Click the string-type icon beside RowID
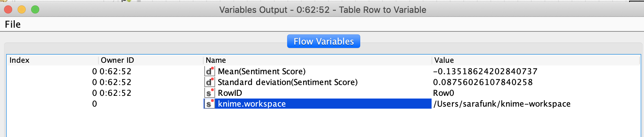Image resolution: width=644 pixels, height=137 pixels. point(209,93)
